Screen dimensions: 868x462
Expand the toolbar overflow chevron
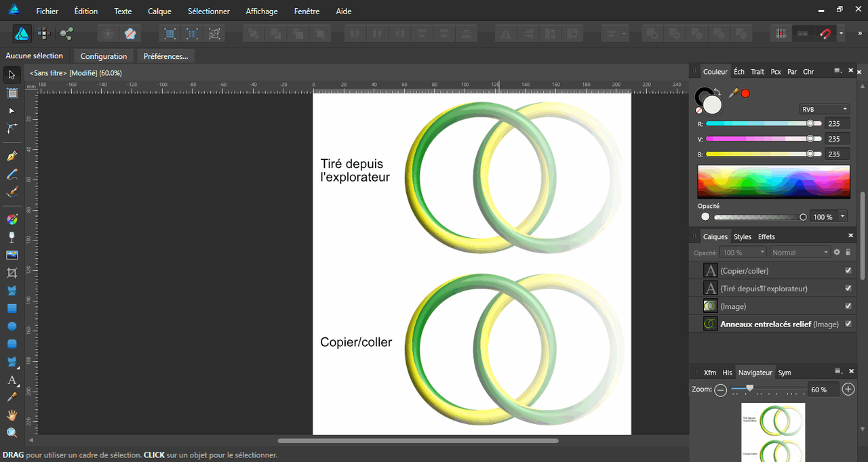click(860, 33)
